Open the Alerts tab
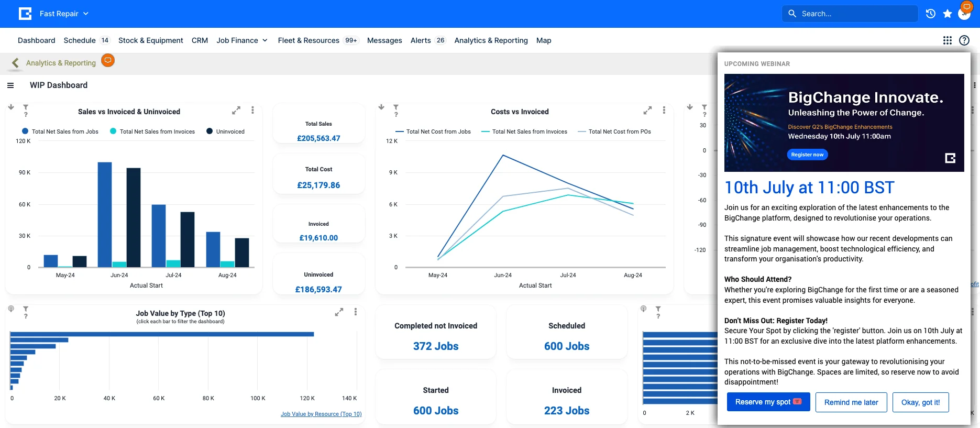 [421, 40]
